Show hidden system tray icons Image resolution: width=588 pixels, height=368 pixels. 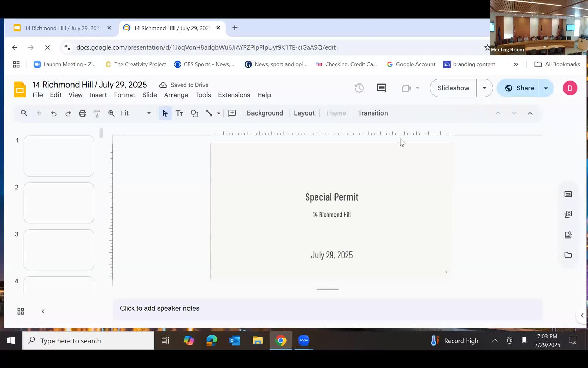pos(495,340)
